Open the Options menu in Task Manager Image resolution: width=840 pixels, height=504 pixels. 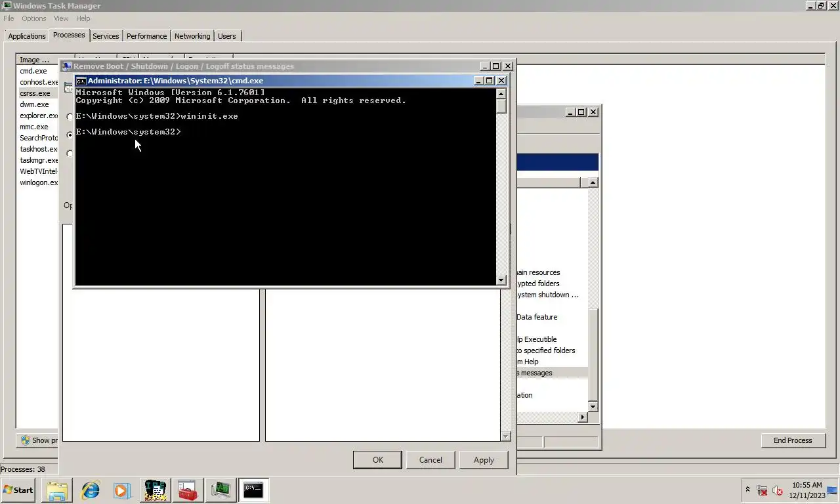pyautogui.click(x=34, y=18)
